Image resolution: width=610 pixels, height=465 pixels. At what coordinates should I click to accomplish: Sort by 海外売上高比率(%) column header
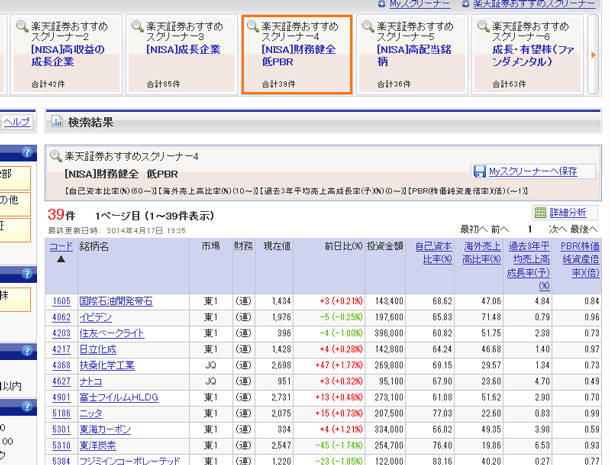point(482,253)
